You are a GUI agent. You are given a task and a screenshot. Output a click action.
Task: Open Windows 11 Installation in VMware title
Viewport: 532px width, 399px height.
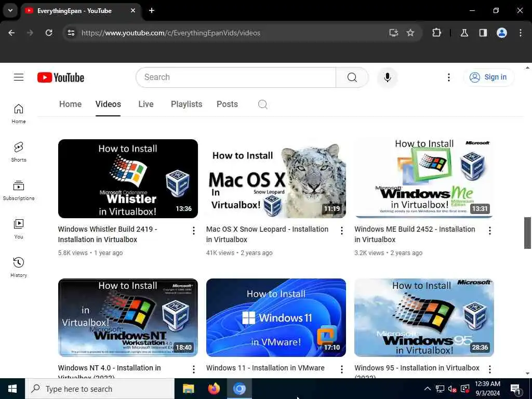pyautogui.click(x=265, y=368)
